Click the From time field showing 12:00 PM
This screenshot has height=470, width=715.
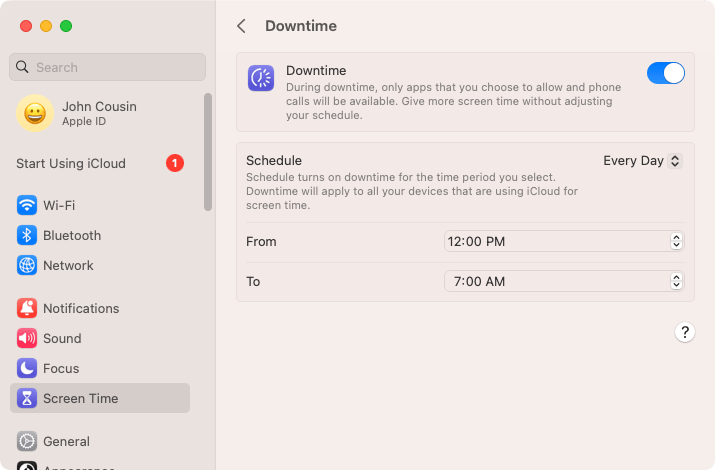[x=564, y=241]
